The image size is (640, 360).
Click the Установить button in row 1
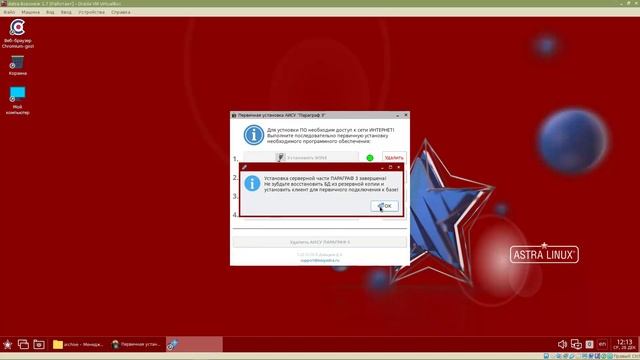click(301, 157)
